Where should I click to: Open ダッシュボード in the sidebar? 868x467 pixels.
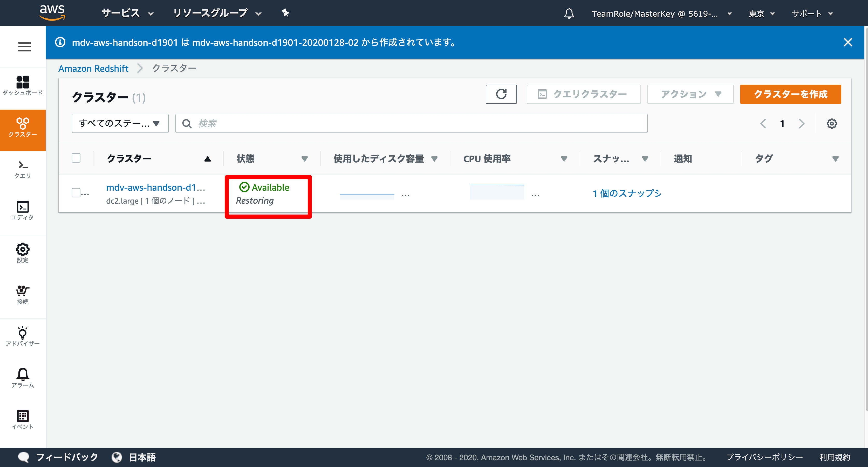(23, 86)
